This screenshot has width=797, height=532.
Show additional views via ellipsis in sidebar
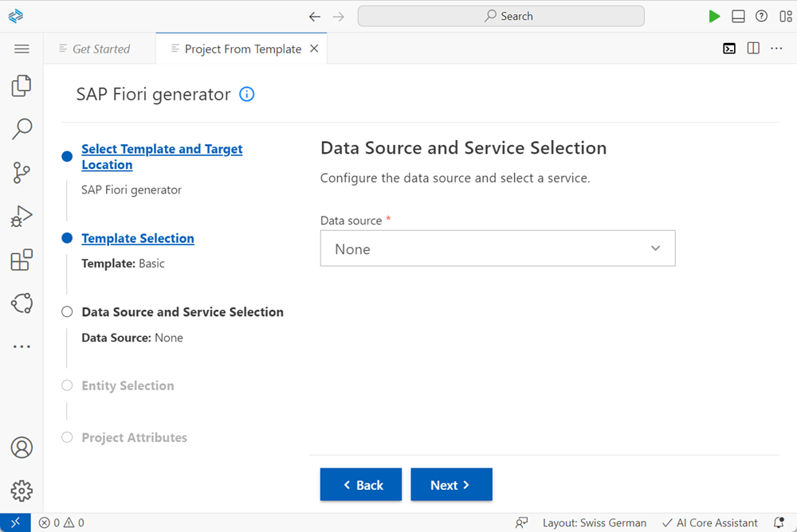(x=22, y=346)
